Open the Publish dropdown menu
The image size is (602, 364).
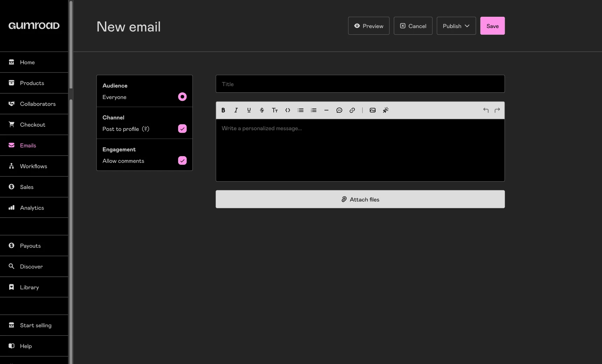[x=456, y=26]
